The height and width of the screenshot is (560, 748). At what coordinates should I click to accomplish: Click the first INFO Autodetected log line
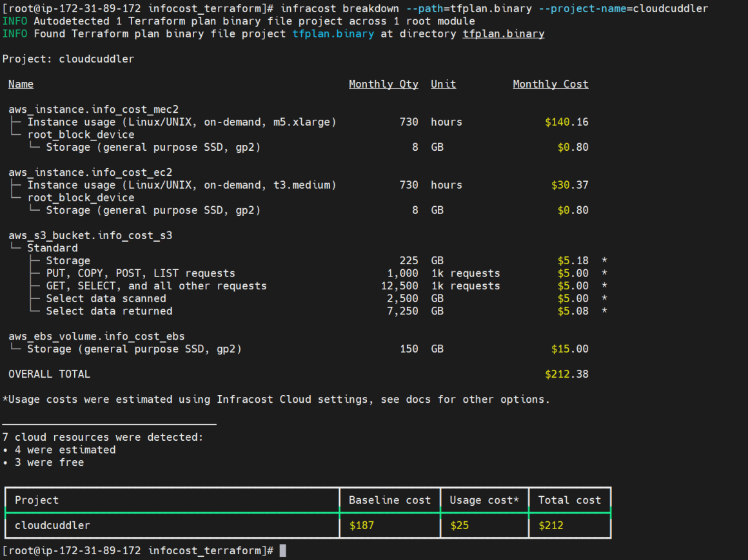point(239,21)
